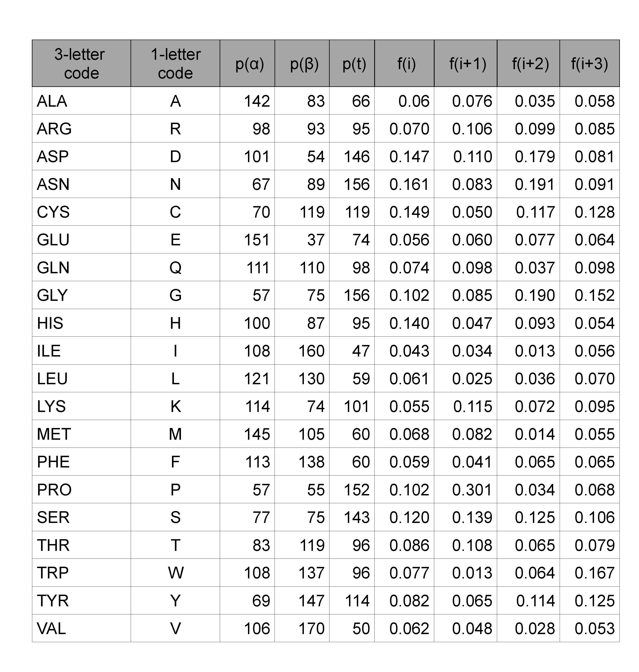639x672 pixels.
Task: Click the 0.301 value in PRO row
Action: [x=472, y=490]
